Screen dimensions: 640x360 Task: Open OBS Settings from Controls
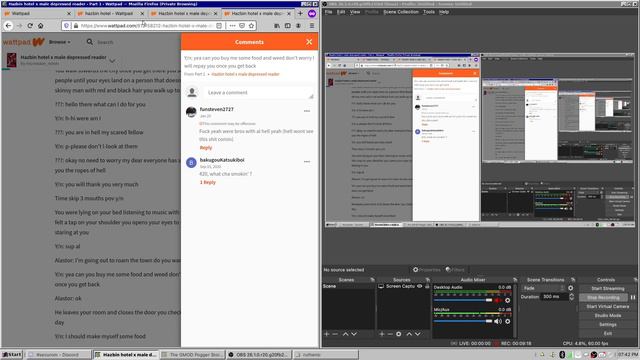tap(607, 324)
